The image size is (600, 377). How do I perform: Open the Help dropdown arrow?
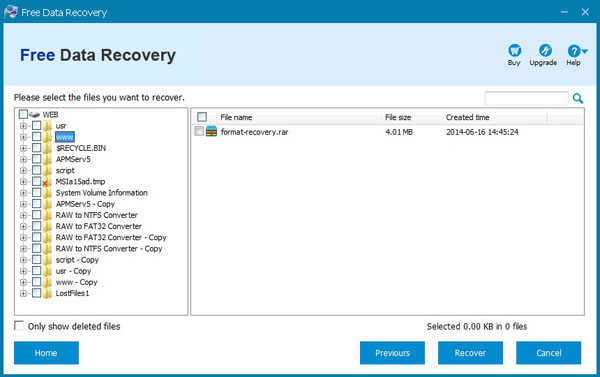pos(585,51)
